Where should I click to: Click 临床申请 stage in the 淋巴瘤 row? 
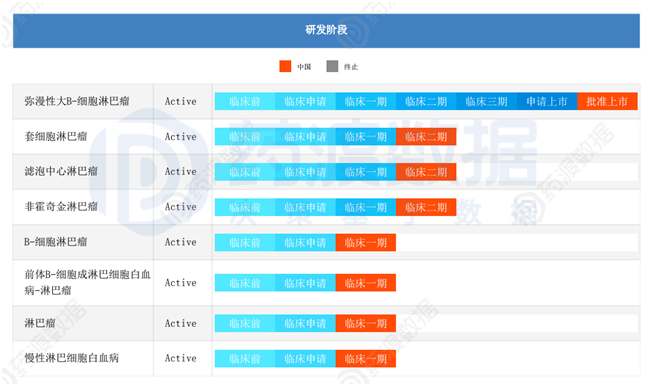(305, 323)
